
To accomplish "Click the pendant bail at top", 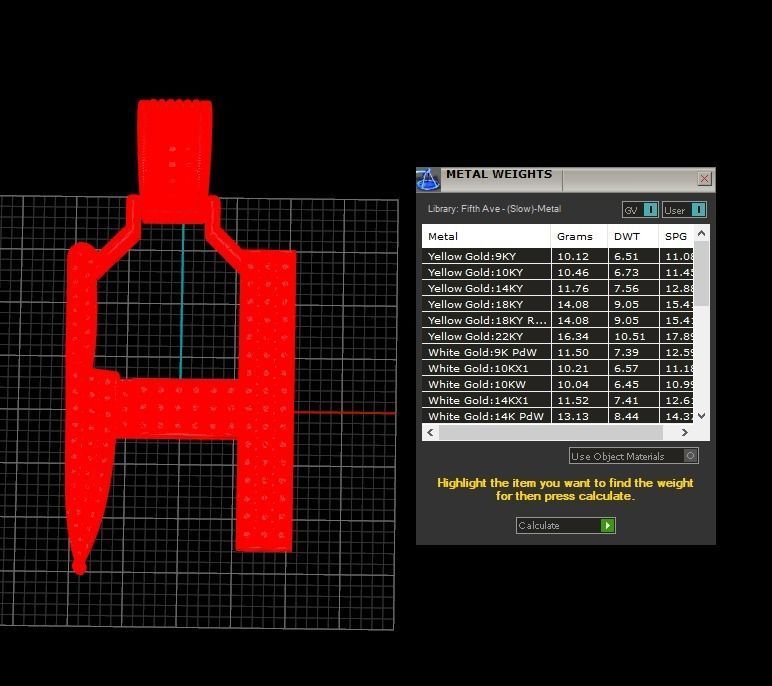I will [175, 160].
